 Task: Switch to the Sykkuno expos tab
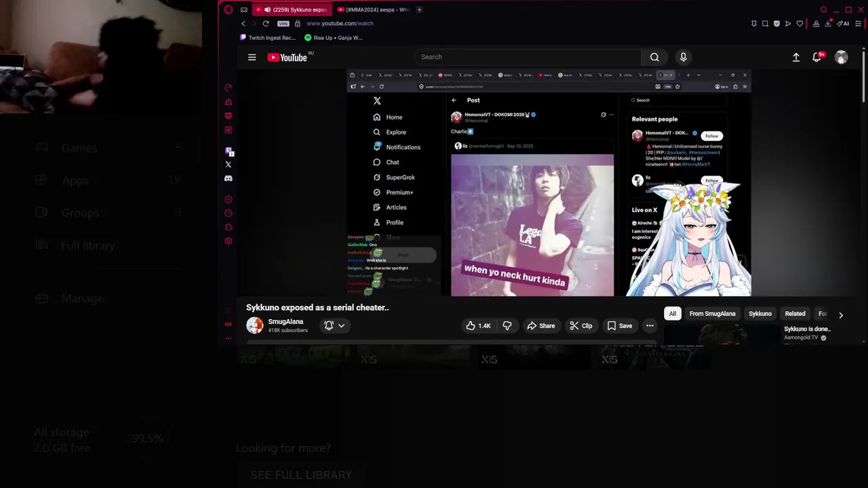293,9
